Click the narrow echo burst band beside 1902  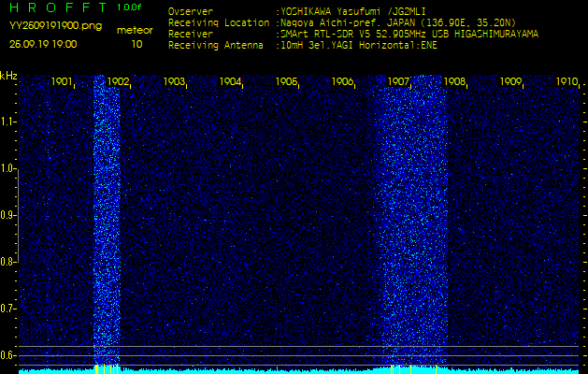[x=107, y=220]
